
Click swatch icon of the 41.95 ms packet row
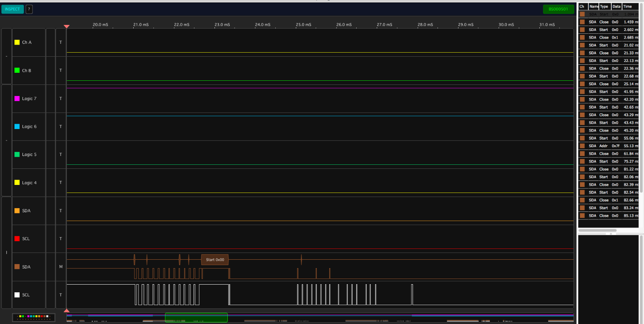click(x=582, y=92)
